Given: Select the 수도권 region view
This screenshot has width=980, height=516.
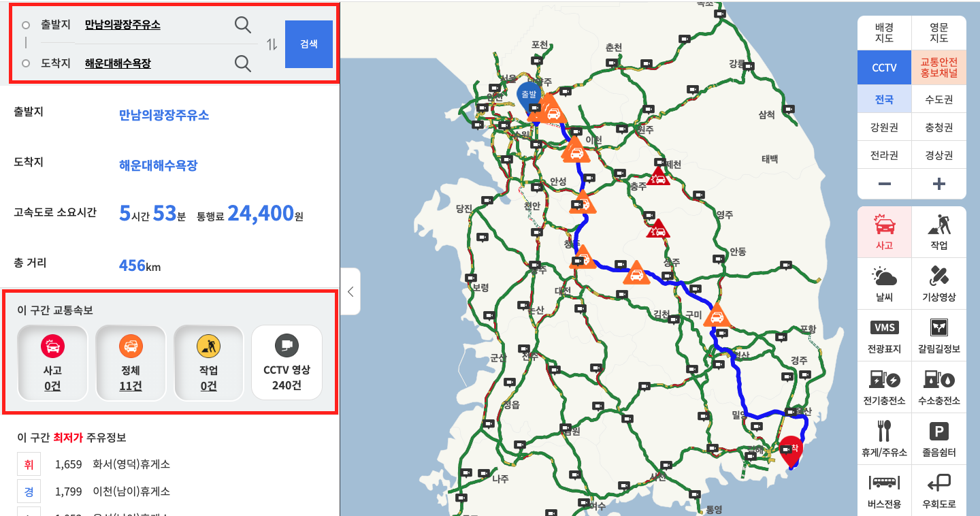Looking at the screenshot, I should tap(939, 99).
